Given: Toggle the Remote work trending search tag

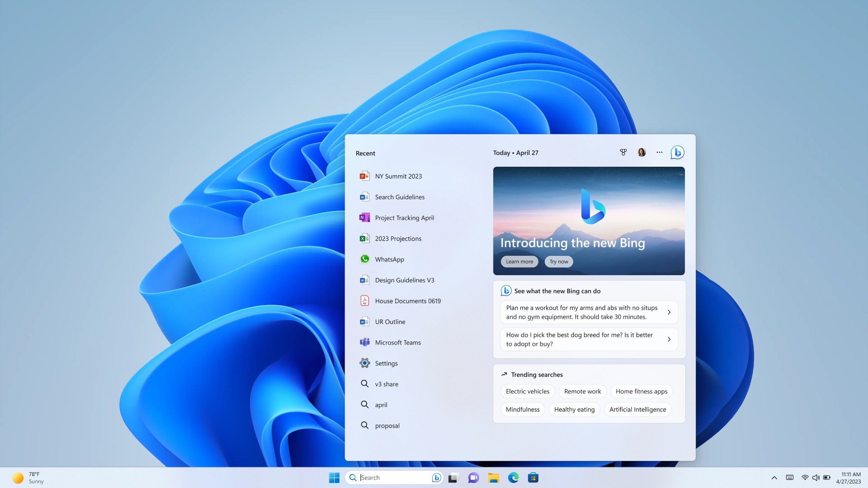Looking at the screenshot, I should [x=583, y=391].
